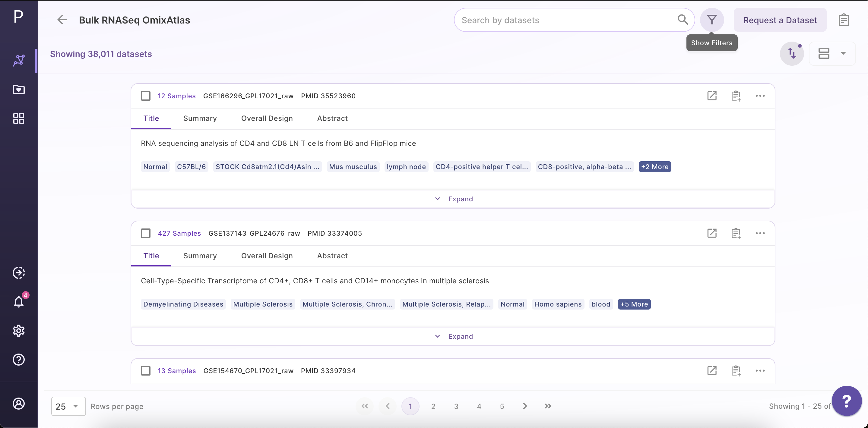Screen dimensions: 868x428
Task: Open more options menu for GSE137143
Action: pyautogui.click(x=760, y=233)
